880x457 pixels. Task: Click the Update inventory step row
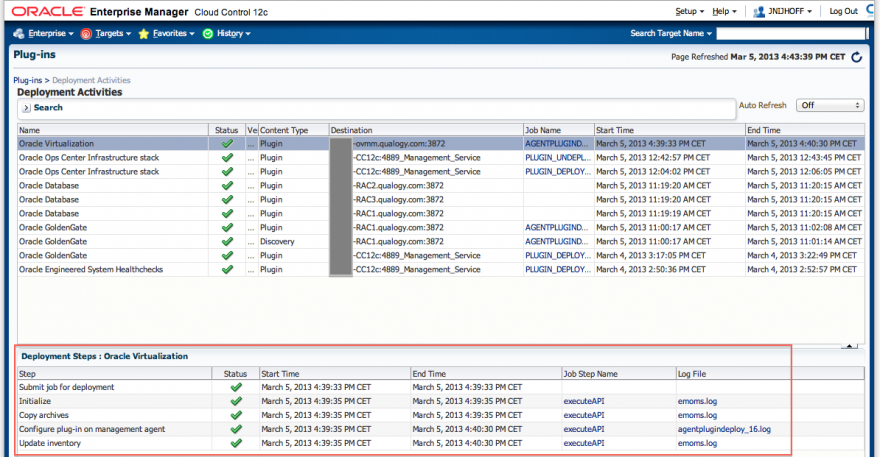(x=441, y=444)
